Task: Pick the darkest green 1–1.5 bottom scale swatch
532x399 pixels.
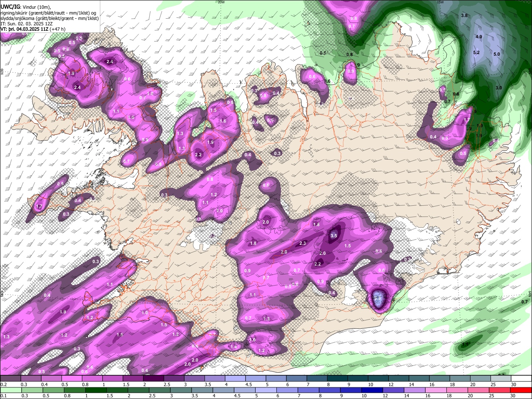Action: (x=96, y=390)
